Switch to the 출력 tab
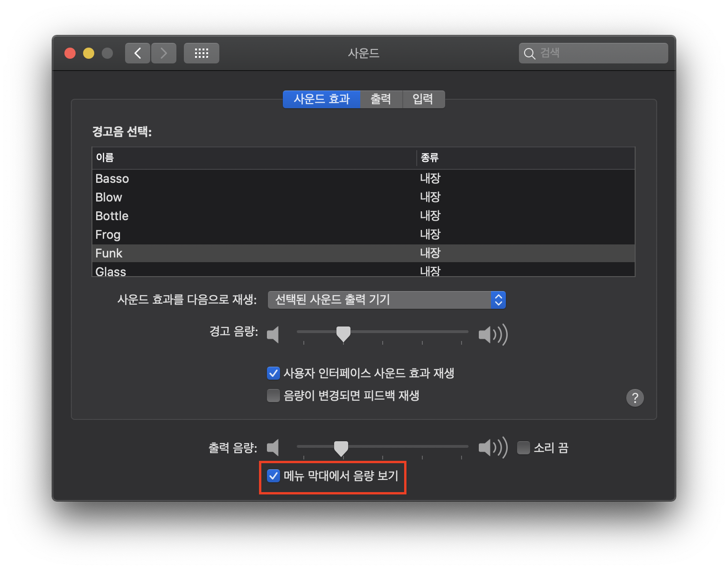 tap(381, 99)
